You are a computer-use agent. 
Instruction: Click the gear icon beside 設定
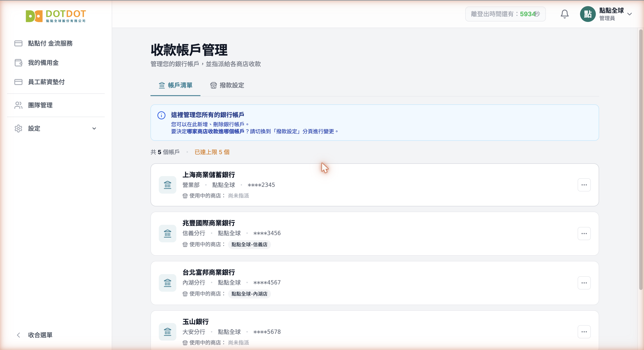coord(18,129)
